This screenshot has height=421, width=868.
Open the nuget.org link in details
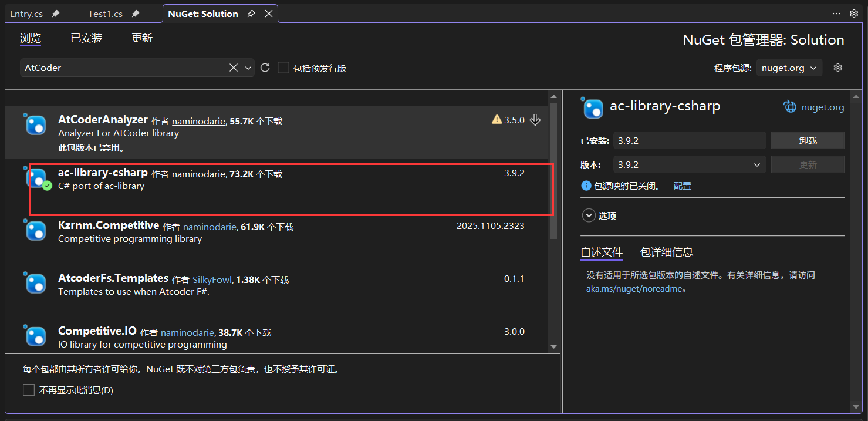tap(822, 107)
